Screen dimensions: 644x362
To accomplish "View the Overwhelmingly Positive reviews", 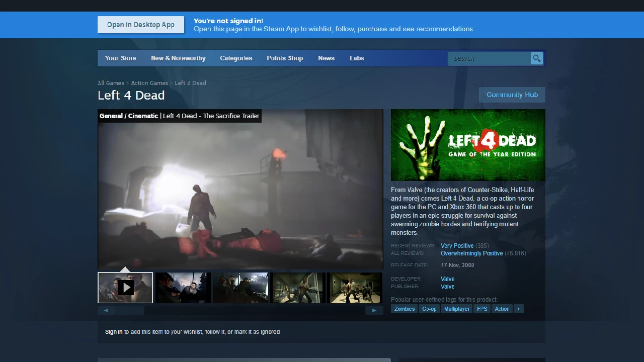I will pos(471,253).
